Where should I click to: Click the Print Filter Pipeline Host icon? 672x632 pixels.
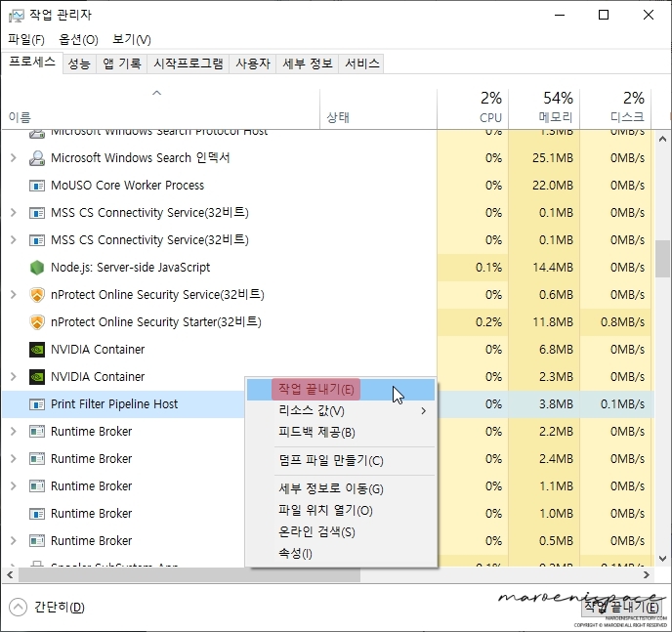click(x=37, y=404)
